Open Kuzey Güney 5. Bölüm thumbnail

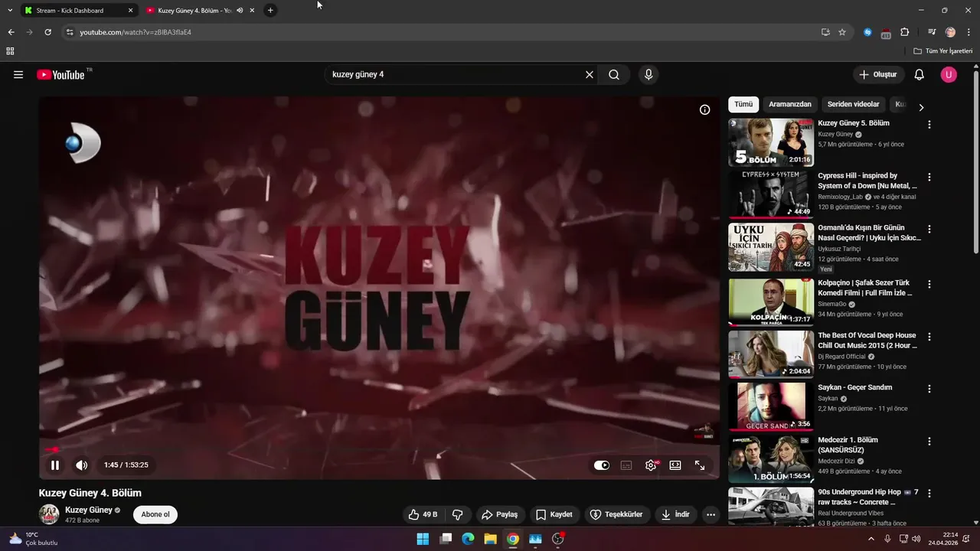770,142
